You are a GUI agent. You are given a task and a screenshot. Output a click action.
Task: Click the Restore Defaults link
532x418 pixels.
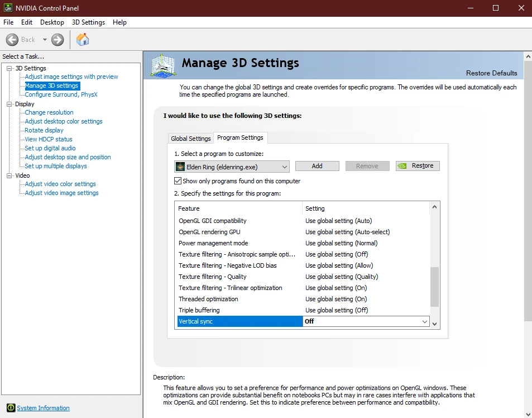pyautogui.click(x=491, y=73)
